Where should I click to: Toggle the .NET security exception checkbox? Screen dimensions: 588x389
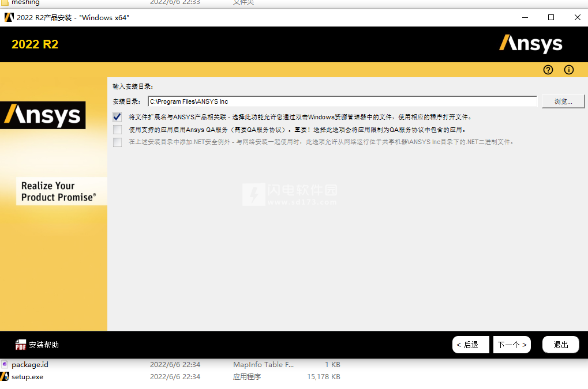click(x=118, y=142)
